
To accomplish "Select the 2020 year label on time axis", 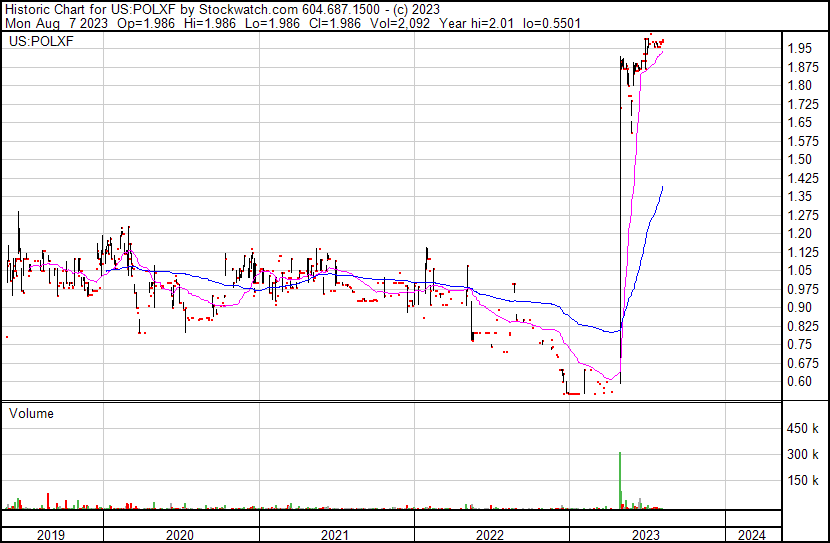I will [x=180, y=535].
